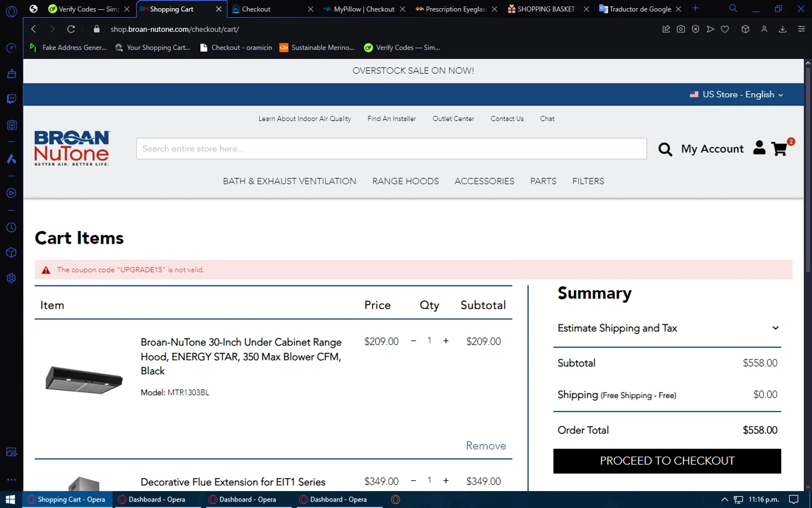Open the sidebar wallpaper gallery icon
Screen dimensions: 812x508
click(11, 452)
